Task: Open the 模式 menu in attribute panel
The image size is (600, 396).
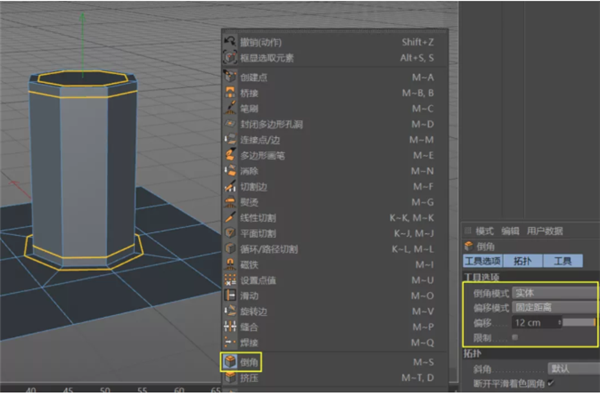Action: pyautogui.click(x=485, y=231)
